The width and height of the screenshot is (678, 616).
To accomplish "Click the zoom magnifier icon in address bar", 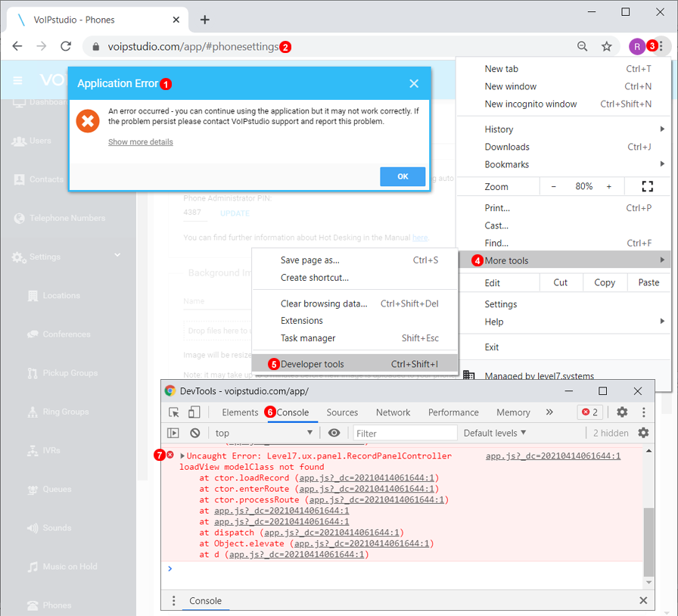I will point(583,46).
